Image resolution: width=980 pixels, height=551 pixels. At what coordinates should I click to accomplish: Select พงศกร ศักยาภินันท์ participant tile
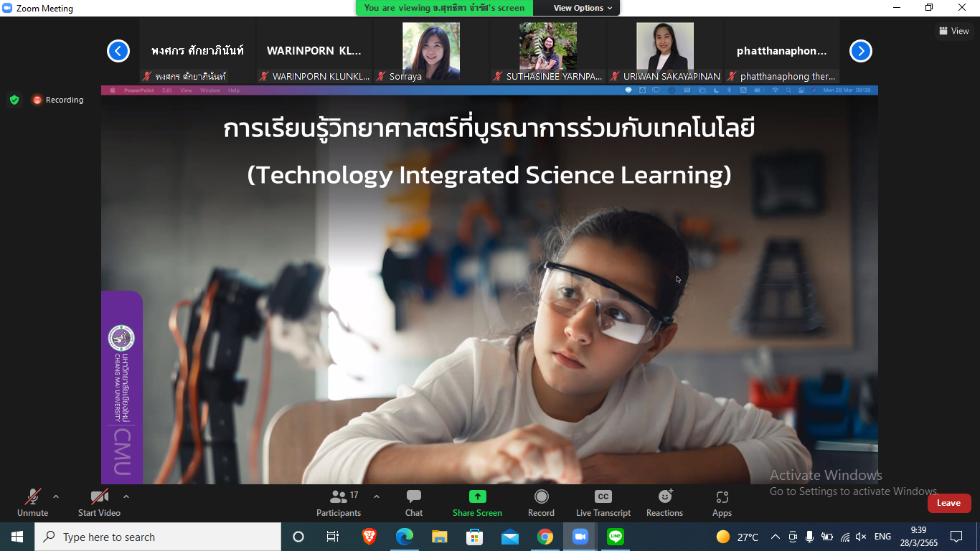click(x=197, y=51)
